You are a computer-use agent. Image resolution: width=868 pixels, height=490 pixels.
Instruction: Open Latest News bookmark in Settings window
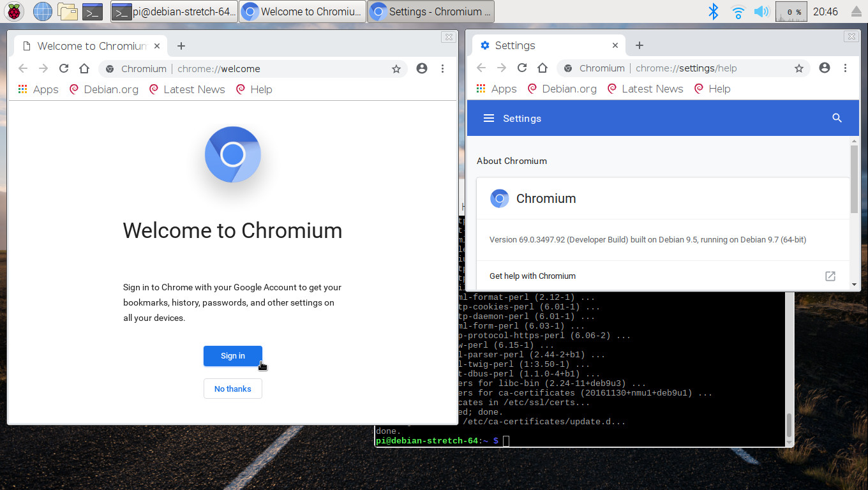pyautogui.click(x=645, y=89)
